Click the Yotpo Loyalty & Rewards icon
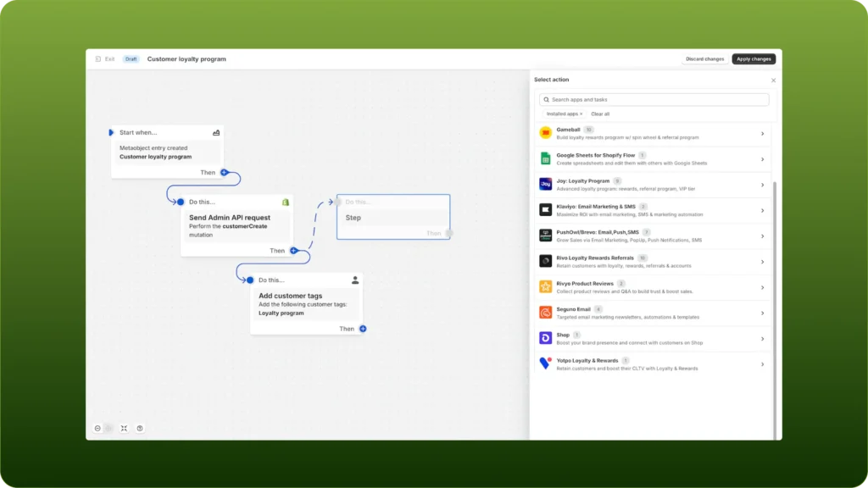 point(546,363)
